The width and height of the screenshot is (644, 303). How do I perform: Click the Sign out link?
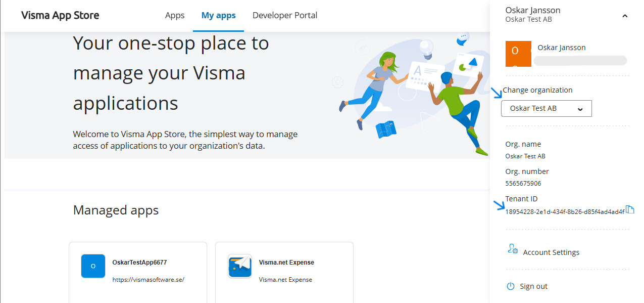[x=533, y=286]
